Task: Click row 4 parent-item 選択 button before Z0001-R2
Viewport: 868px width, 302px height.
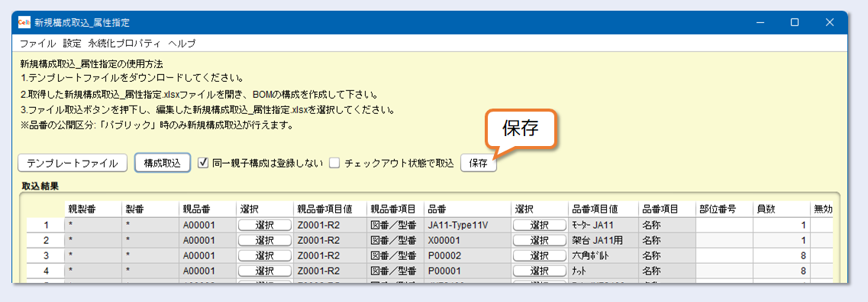Action: 265,271
